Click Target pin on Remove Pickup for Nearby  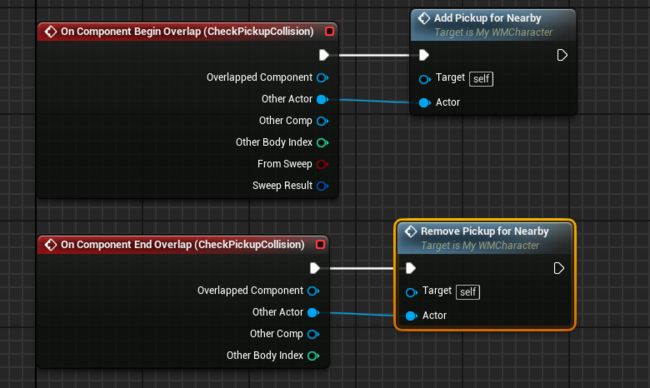coord(411,293)
